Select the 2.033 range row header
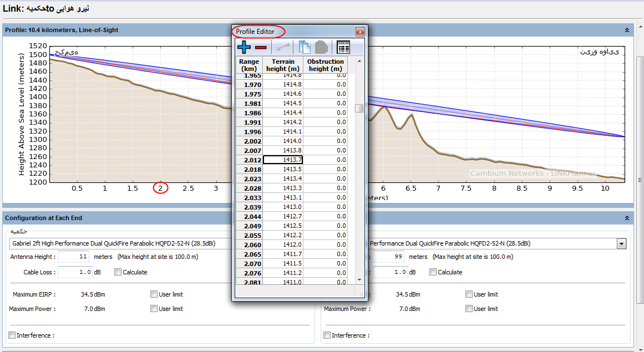 pos(249,198)
